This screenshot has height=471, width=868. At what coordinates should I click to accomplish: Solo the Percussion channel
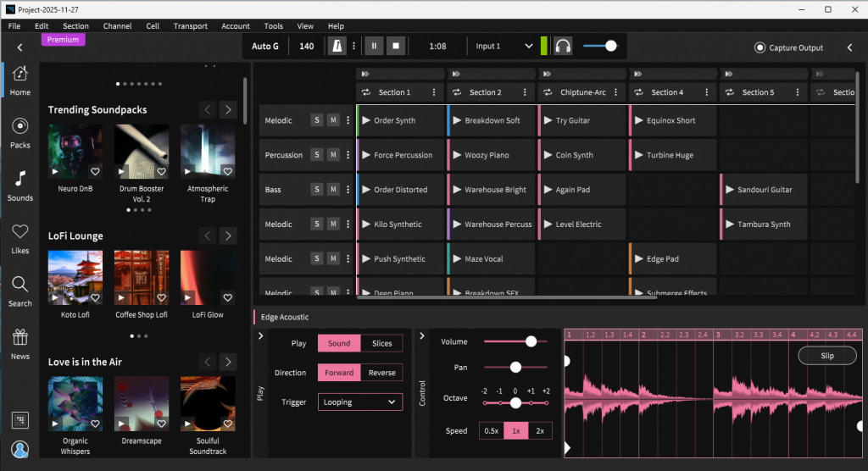317,155
